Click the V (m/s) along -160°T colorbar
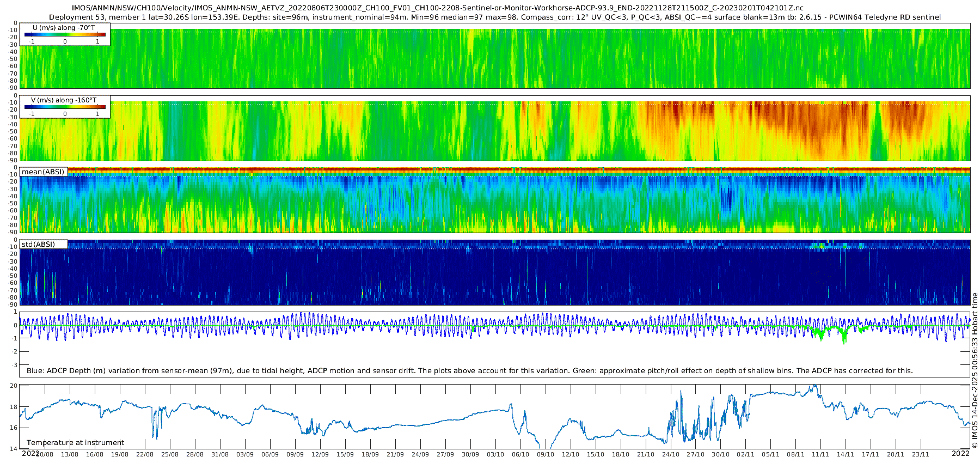Screen dimensions: 980x463 [x=65, y=107]
